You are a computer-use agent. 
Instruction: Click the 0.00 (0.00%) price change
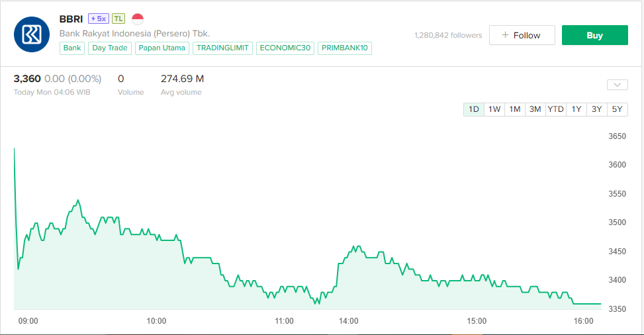click(73, 79)
